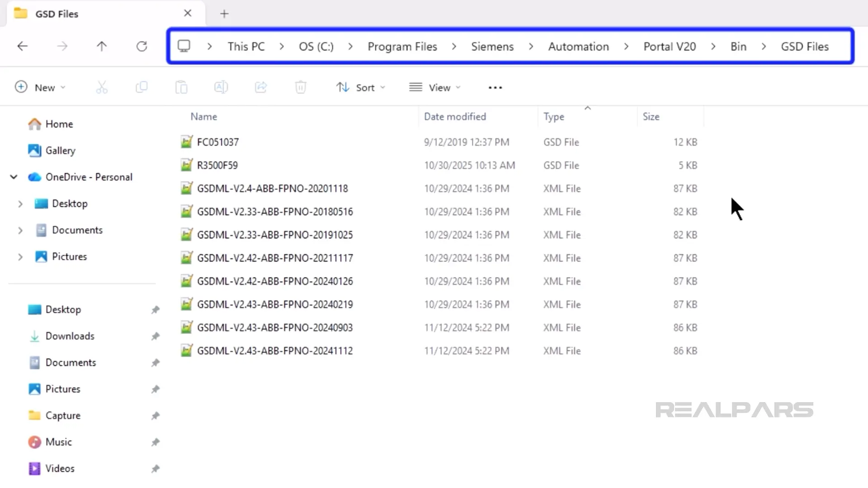The width and height of the screenshot is (868, 488).
Task: Select the Cut icon in the toolbar
Action: pos(101,87)
